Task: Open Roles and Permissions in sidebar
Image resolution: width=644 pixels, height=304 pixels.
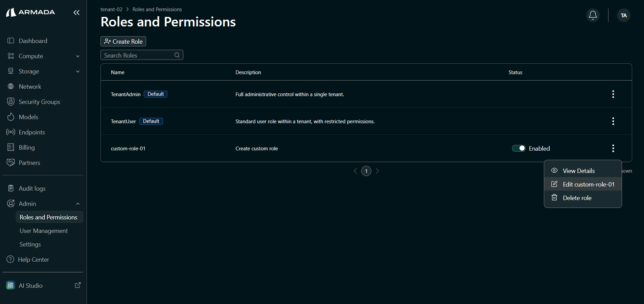Action: (49, 217)
